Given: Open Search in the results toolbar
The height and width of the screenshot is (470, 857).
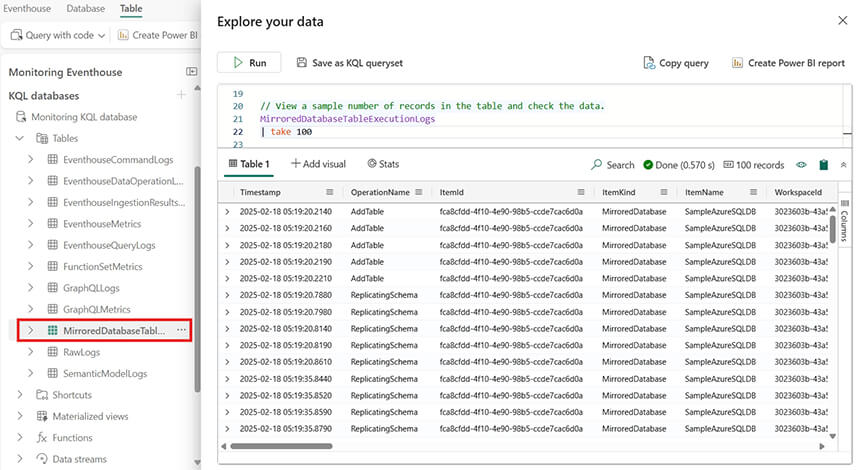Looking at the screenshot, I should (x=612, y=164).
